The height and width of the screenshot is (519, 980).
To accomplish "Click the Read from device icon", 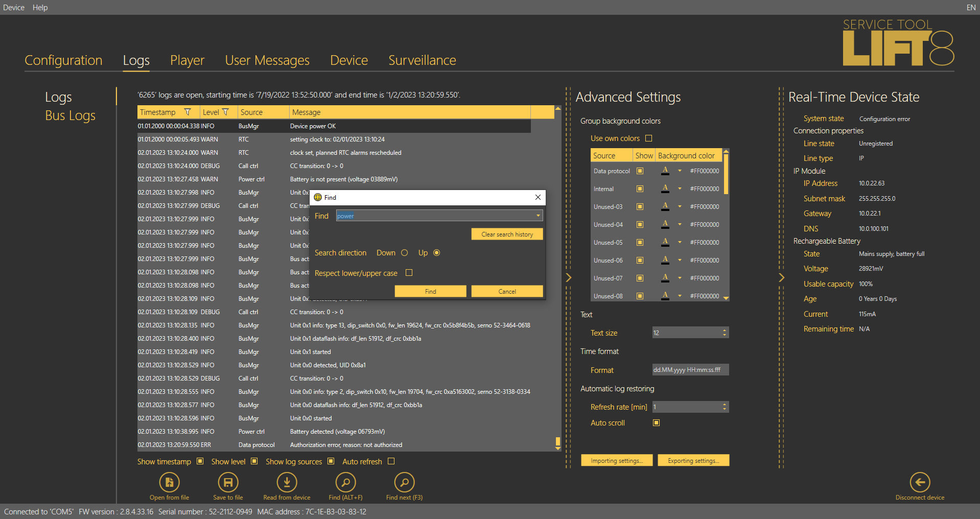I will click(x=287, y=482).
